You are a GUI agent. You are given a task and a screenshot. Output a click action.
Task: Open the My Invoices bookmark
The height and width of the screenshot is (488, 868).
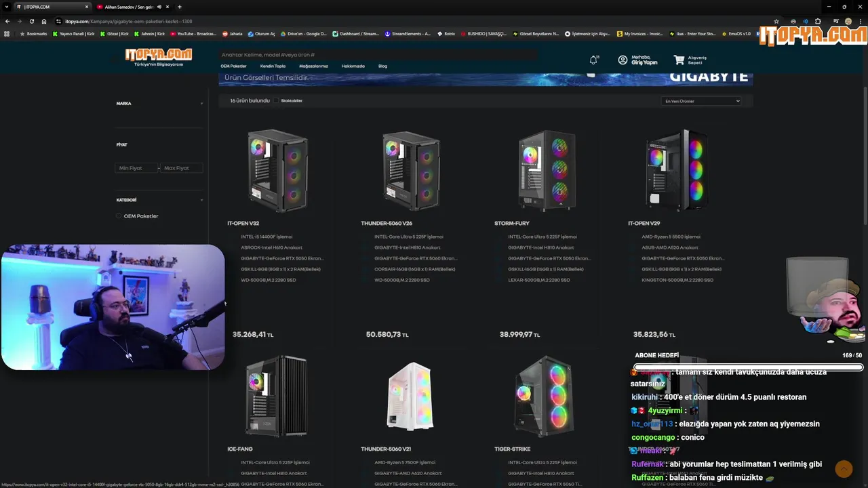[x=639, y=33]
